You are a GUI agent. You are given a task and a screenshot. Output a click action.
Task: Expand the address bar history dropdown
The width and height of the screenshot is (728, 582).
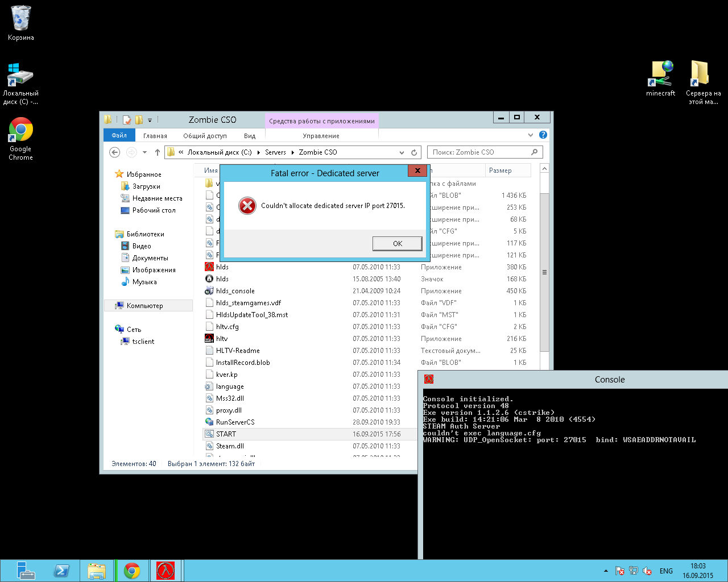click(402, 152)
